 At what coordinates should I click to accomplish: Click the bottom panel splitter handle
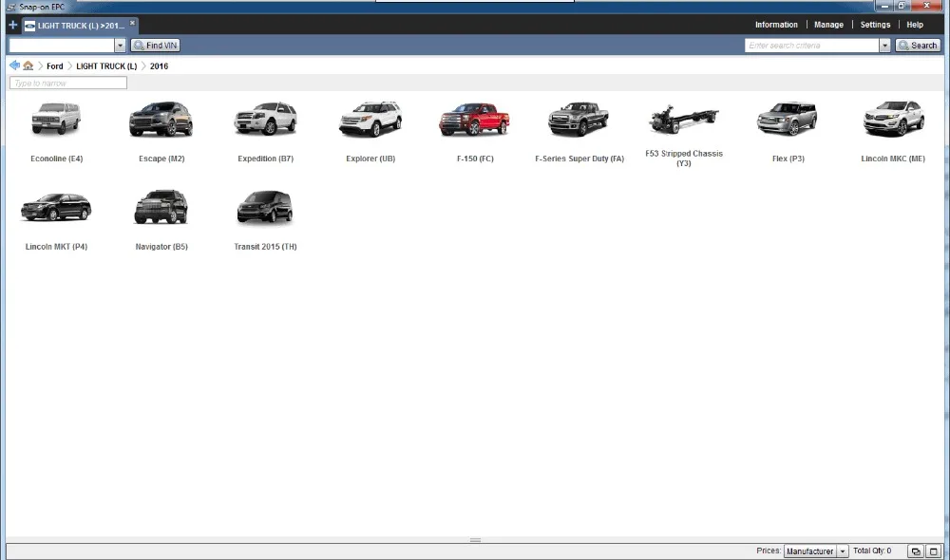pos(475,540)
